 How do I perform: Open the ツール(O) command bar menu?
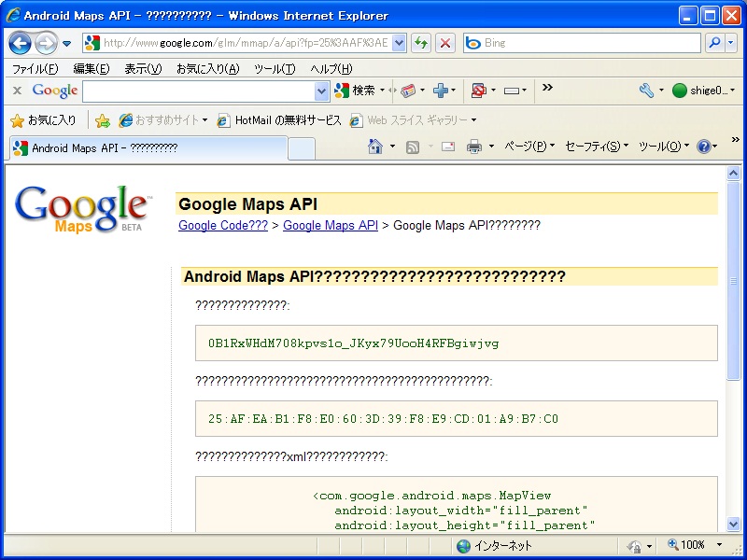[664, 147]
